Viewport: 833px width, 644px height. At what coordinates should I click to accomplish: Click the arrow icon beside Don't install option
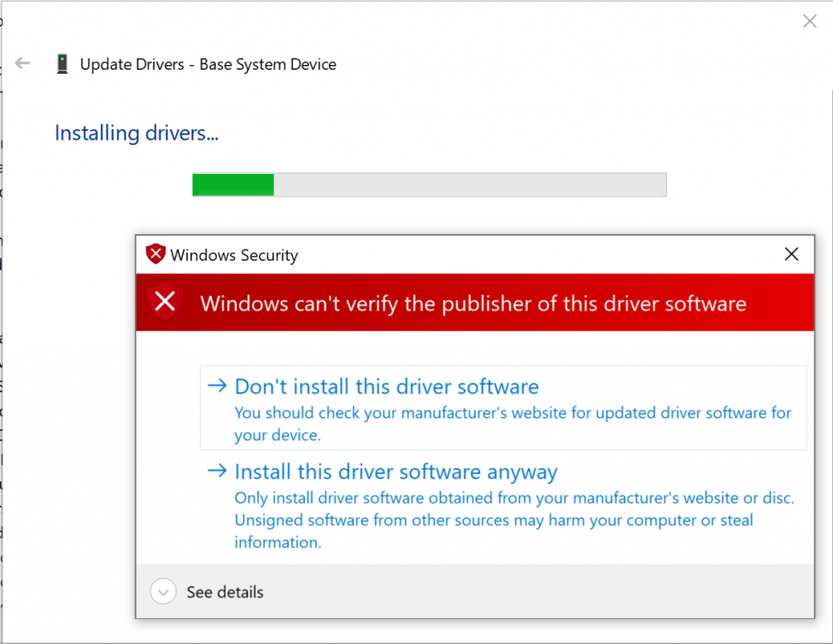[x=216, y=386]
